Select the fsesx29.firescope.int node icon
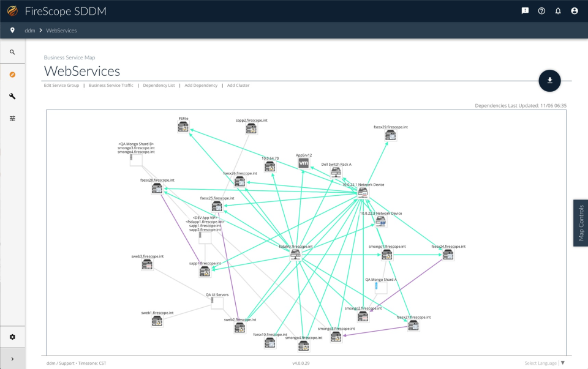This screenshot has height=369, width=588. coord(390,136)
